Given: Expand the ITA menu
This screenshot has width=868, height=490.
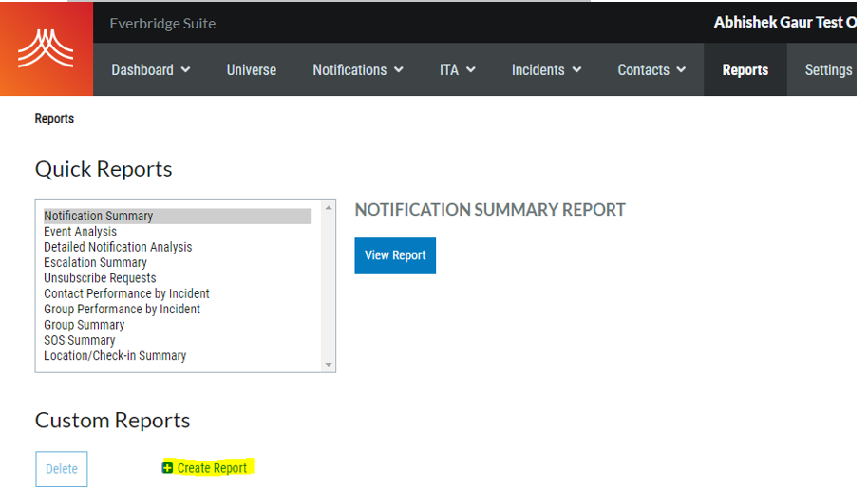Looking at the screenshot, I should click(457, 70).
